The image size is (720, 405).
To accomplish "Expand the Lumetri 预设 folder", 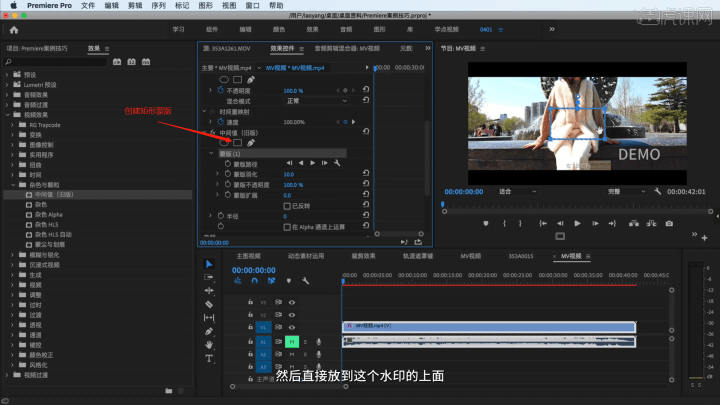I will [7, 84].
